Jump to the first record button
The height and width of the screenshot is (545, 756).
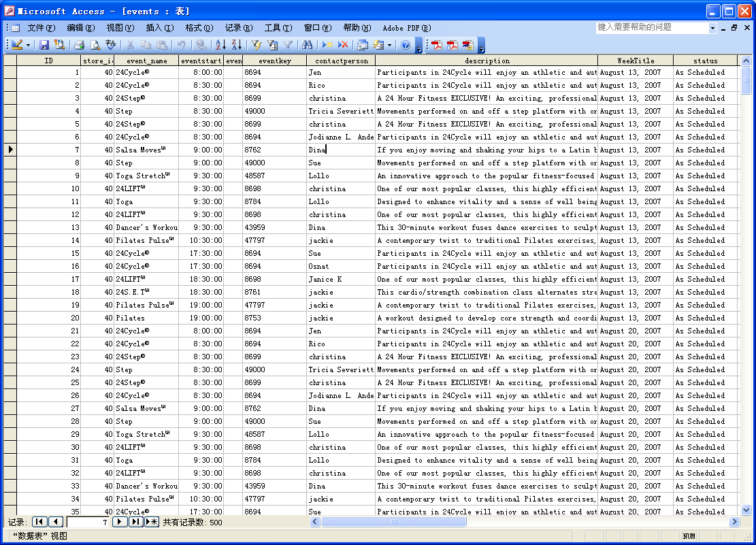point(39,522)
